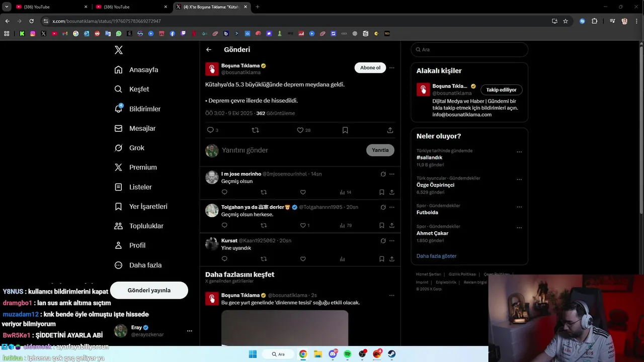Open Grok in the sidebar
The height and width of the screenshot is (362, 644).
(129, 148)
